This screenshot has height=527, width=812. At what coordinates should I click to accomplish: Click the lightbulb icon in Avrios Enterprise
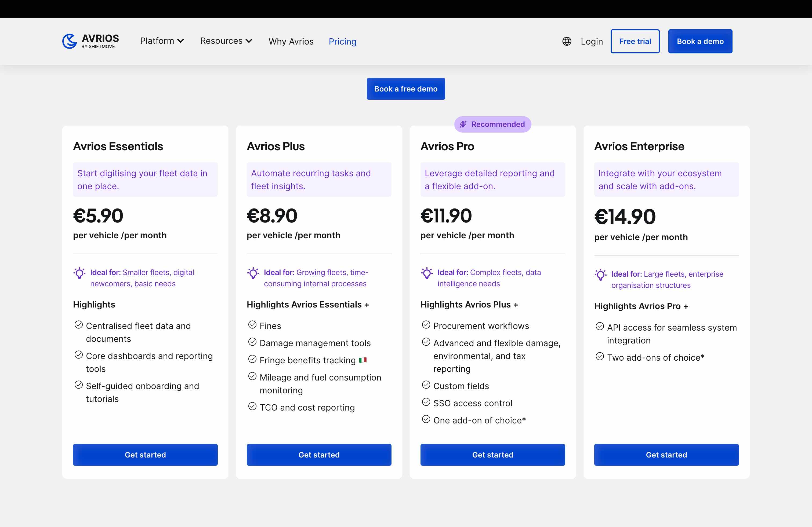point(600,275)
